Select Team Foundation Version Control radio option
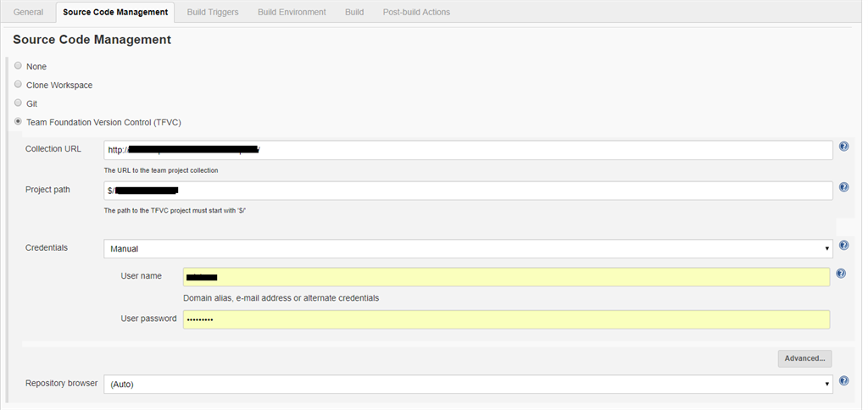Screen dimensions: 868x410 click(x=19, y=122)
